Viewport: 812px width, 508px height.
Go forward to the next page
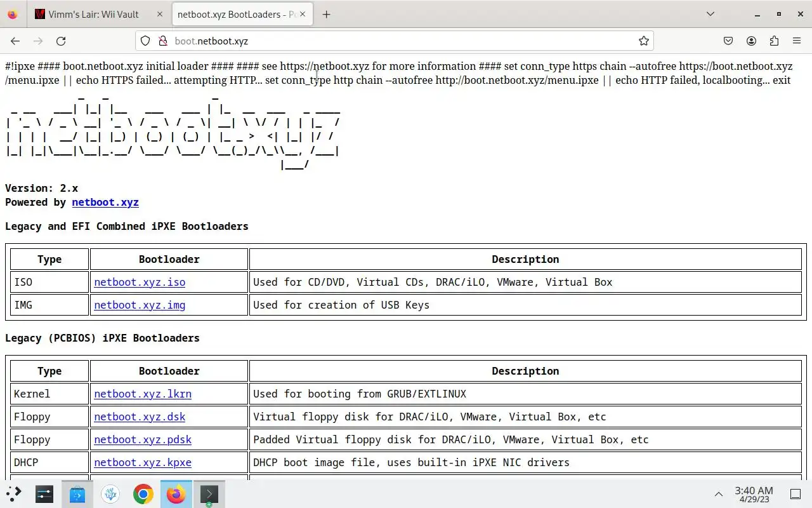pyautogui.click(x=38, y=41)
